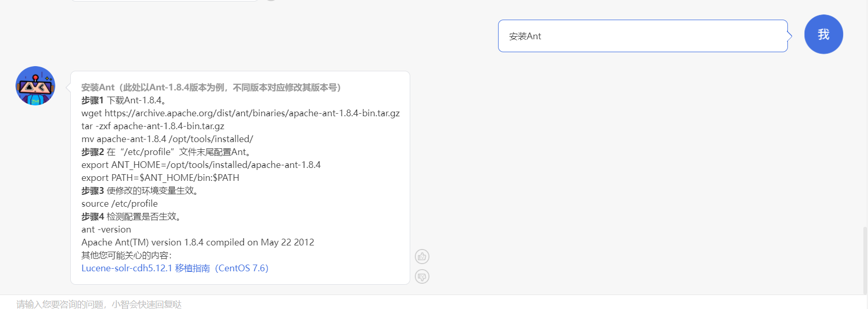Click the "其他您可能关心的内容" label

[x=126, y=255]
